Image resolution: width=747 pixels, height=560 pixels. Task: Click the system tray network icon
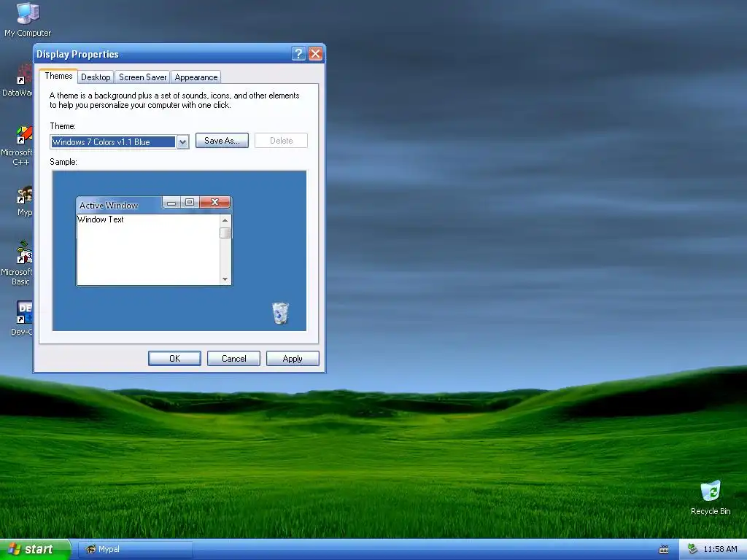click(692, 549)
